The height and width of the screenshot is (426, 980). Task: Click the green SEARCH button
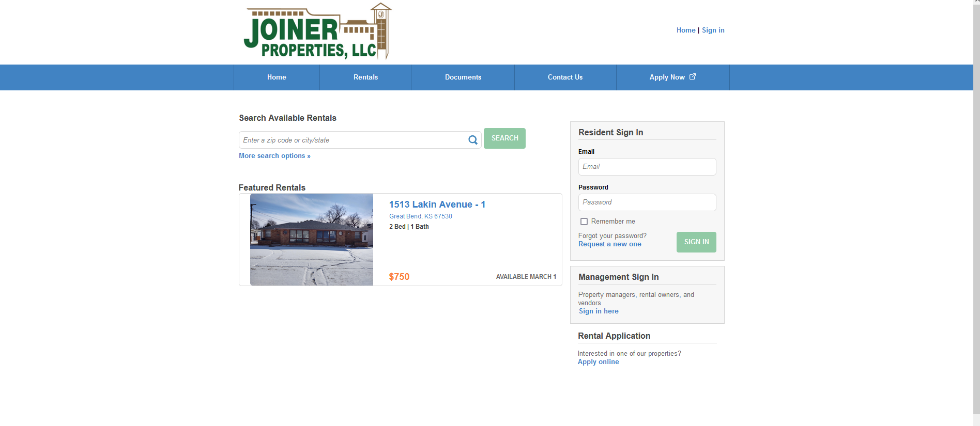(x=504, y=138)
